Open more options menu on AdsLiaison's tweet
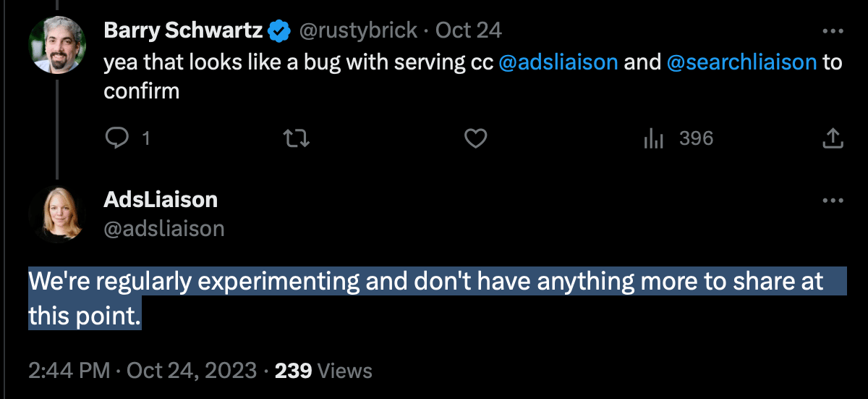 pyautogui.click(x=833, y=200)
